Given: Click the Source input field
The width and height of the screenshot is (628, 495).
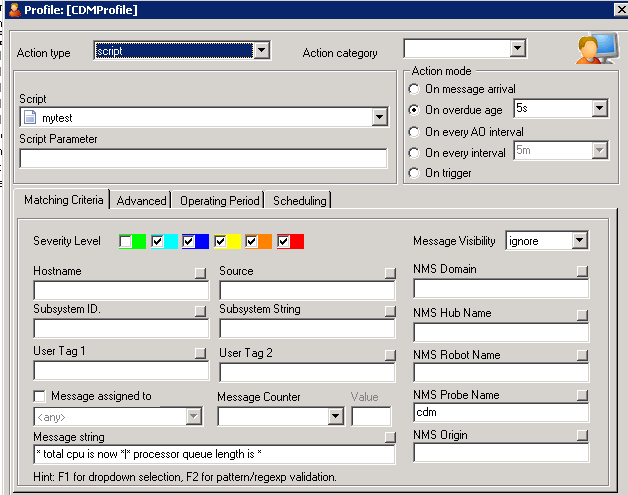Looking at the screenshot, I should coord(307,290).
